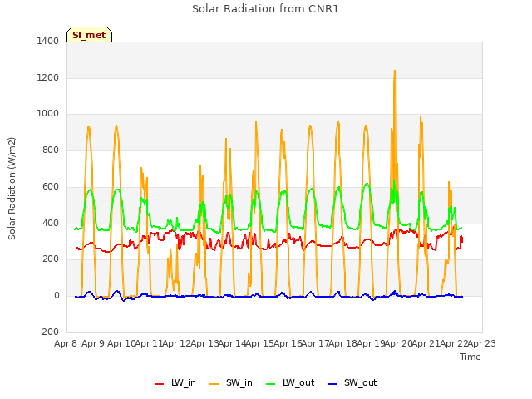Click the 400 y-axis tick label
Image resolution: width=532 pixels, height=399 pixels.
[x=51, y=223]
